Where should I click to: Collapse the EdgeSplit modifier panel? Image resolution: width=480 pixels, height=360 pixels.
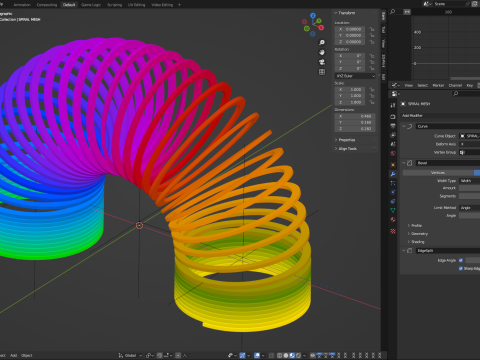[x=404, y=251]
